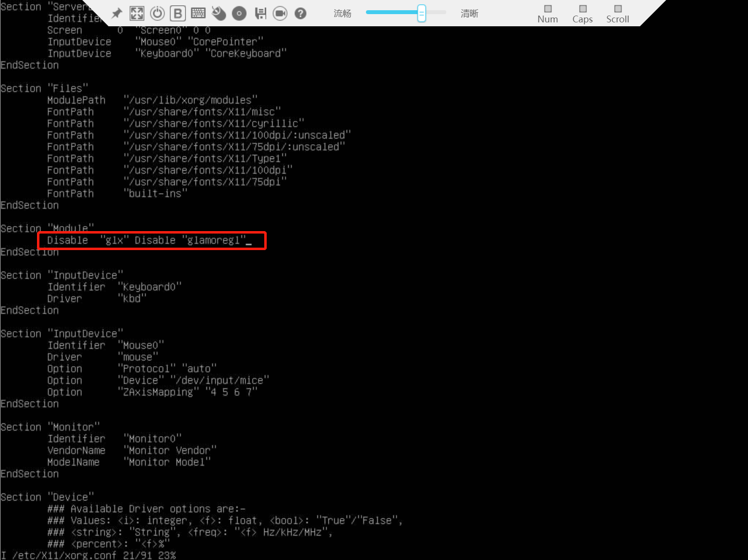The image size is (748, 560).
Task: Select the mouse control icon
Action: (x=219, y=13)
